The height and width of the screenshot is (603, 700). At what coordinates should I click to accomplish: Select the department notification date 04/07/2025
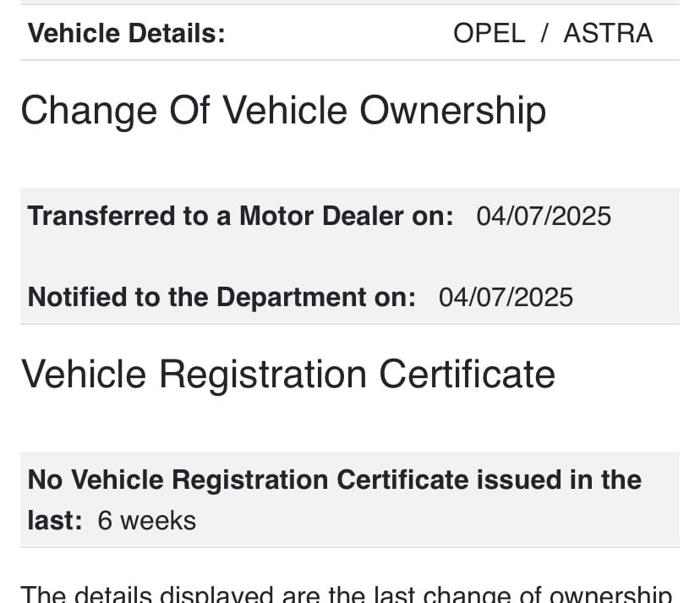point(506,298)
